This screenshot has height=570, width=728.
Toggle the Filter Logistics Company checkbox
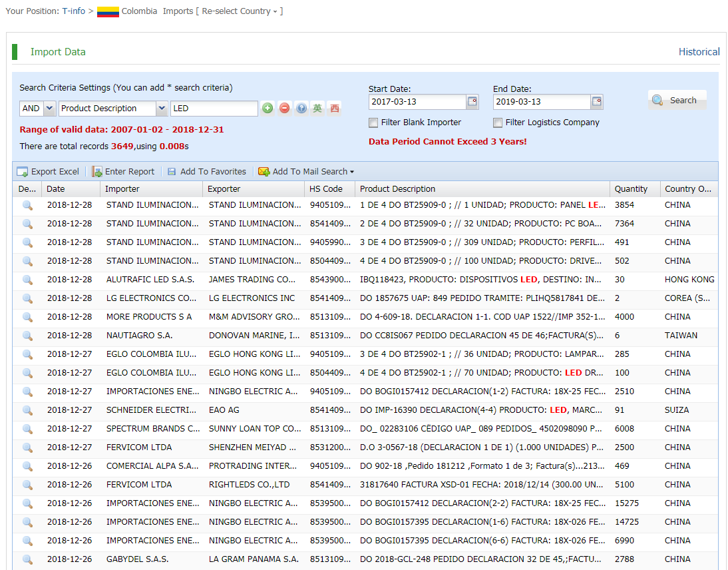498,123
